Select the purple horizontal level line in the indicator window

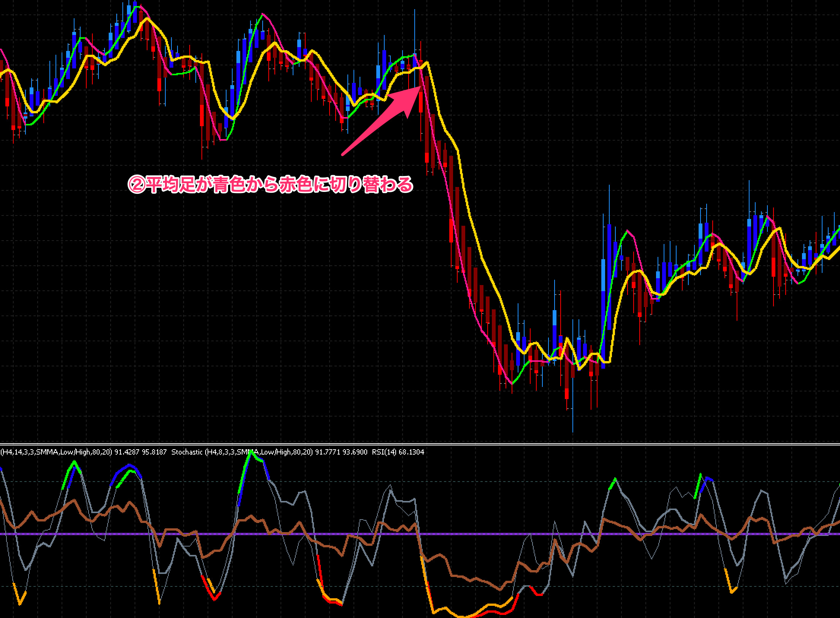point(420,534)
